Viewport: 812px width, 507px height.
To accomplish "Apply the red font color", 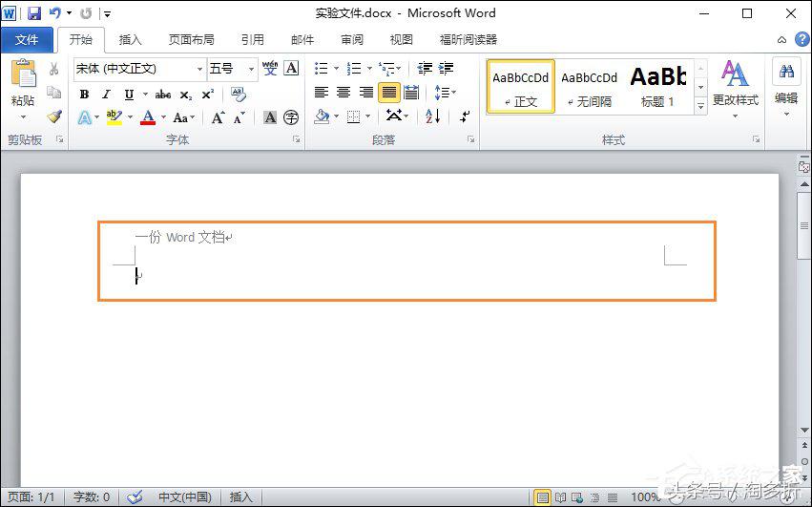I will pyautogui.click(x=148, y=117).
